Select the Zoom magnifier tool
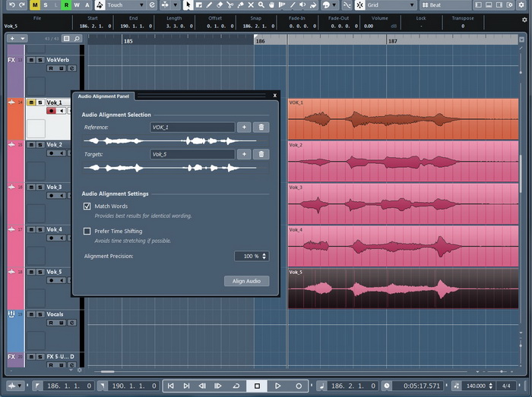Viewport: 532px width, 397px height. pyautogui.click(x=261, y=5)
